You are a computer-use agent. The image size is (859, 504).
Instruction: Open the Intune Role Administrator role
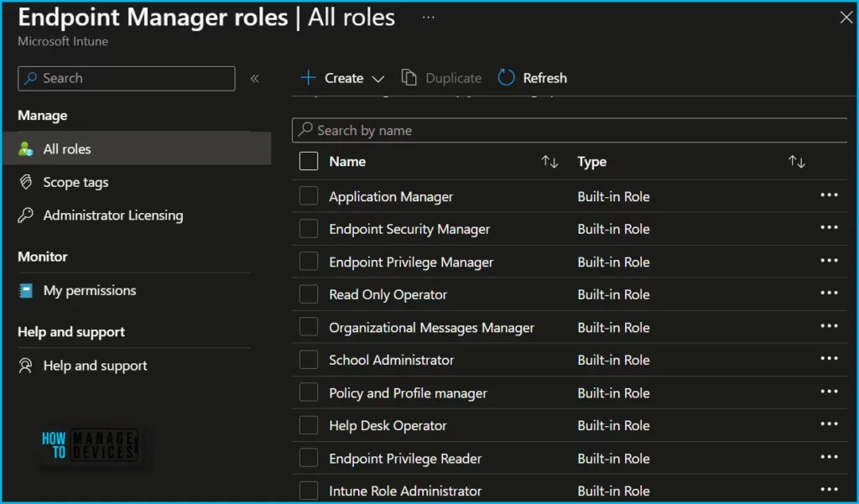(x=405, y=491)
